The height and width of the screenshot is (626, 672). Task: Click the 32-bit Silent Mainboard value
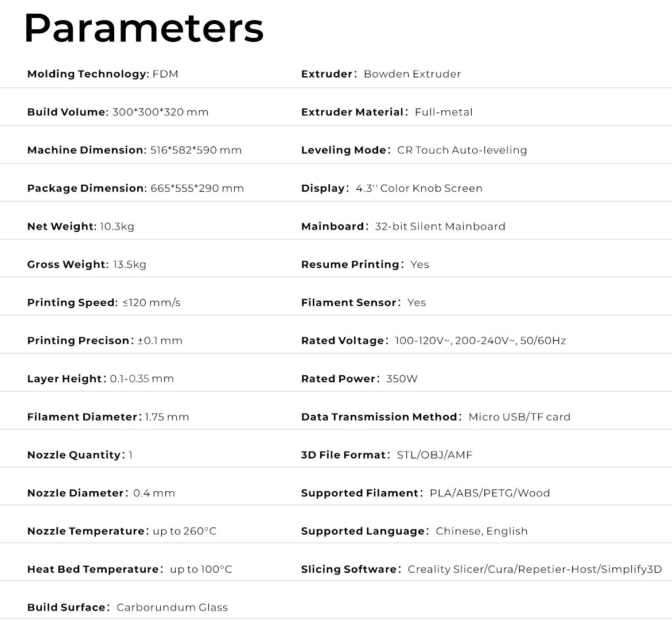coord(440,227)
